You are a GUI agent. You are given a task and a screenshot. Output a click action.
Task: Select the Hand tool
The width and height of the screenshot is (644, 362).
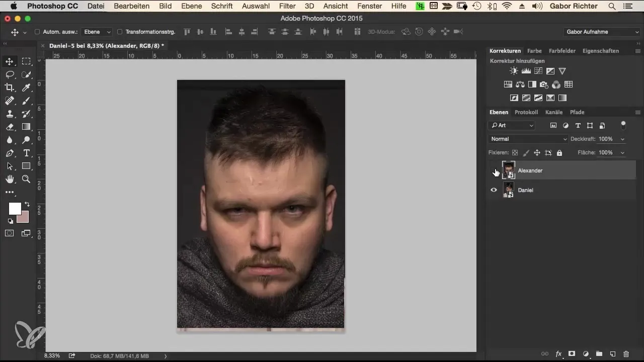pos(10,179)
